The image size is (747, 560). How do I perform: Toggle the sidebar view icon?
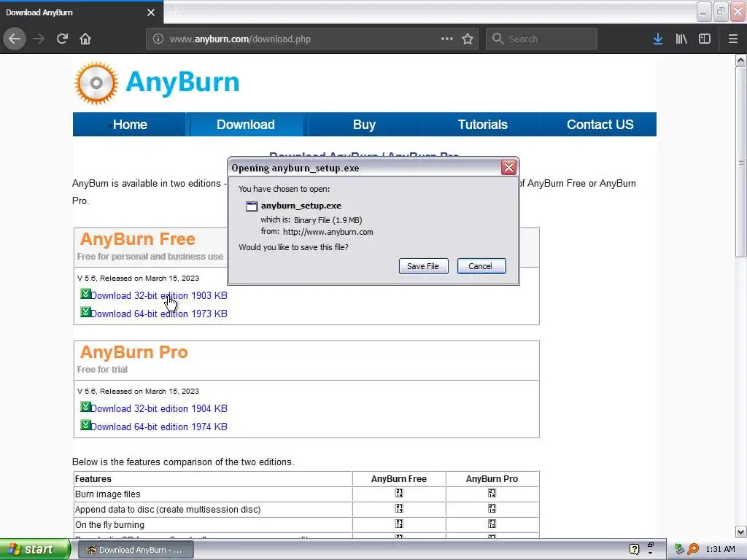pyautogui.click(x=705, y=39)
